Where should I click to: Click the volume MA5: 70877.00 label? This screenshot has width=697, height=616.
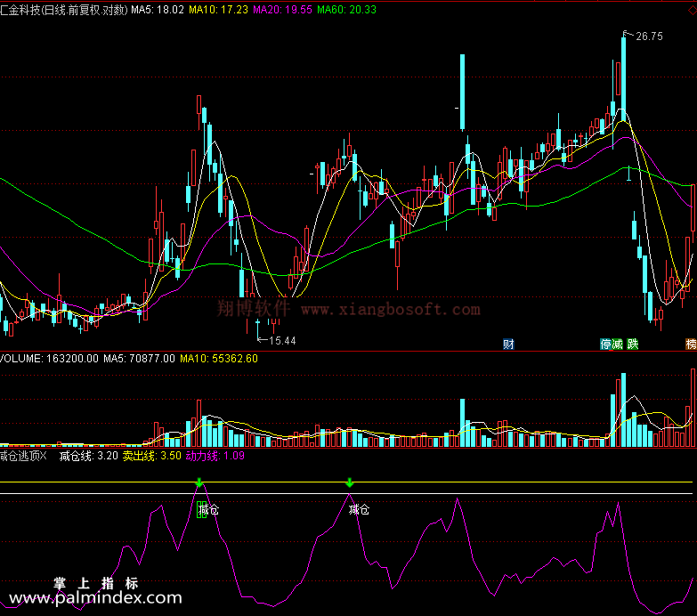click(139, 359)
